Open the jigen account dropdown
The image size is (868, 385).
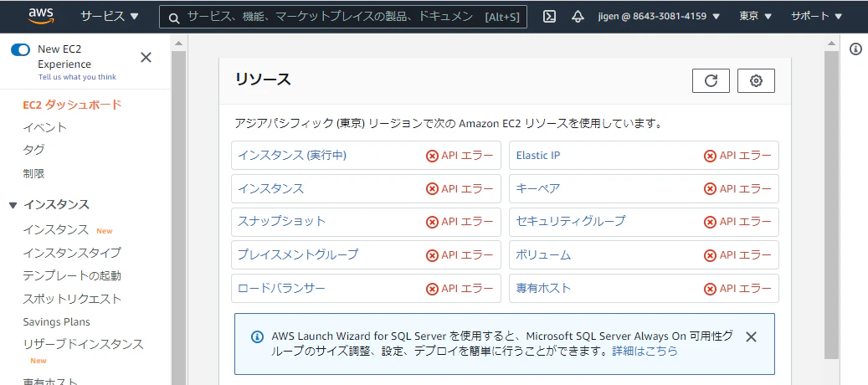(x=659, y=17)
